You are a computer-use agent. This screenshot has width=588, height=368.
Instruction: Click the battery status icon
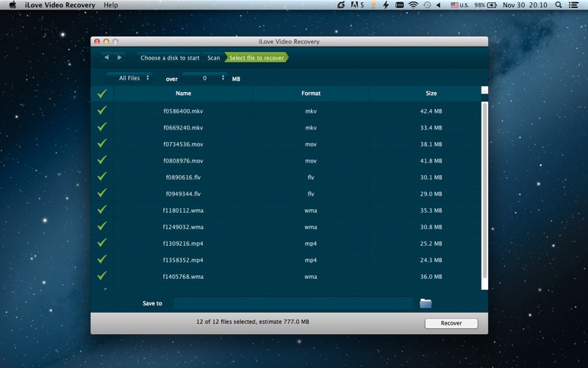coord(492,5)
